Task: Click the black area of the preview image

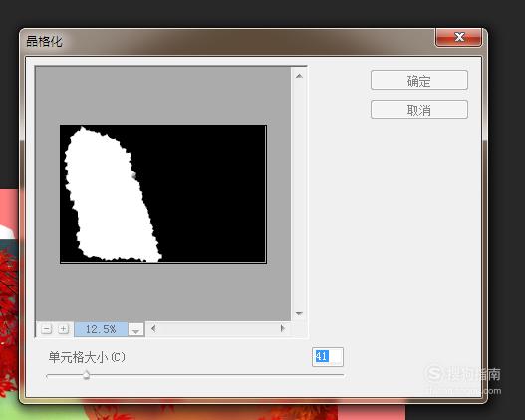Action: [x=211, y=194]
